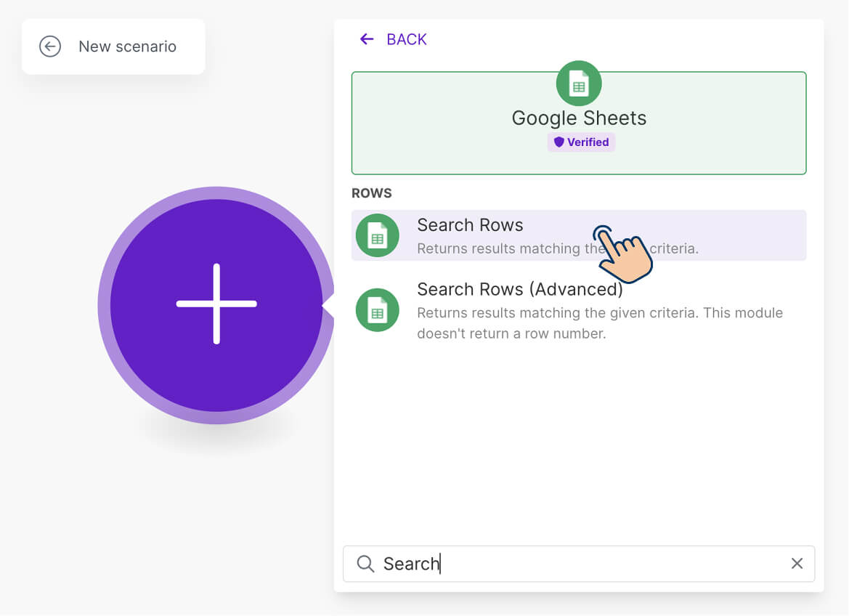
Task: Click the sheet icon beside Search Rows (Advanced)
Action: pyautogui.click(x=378, y=310)
